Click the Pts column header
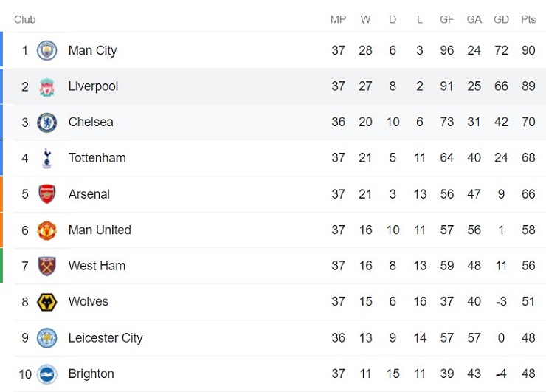This screenshot has width=546, height=392. [528, 19]
